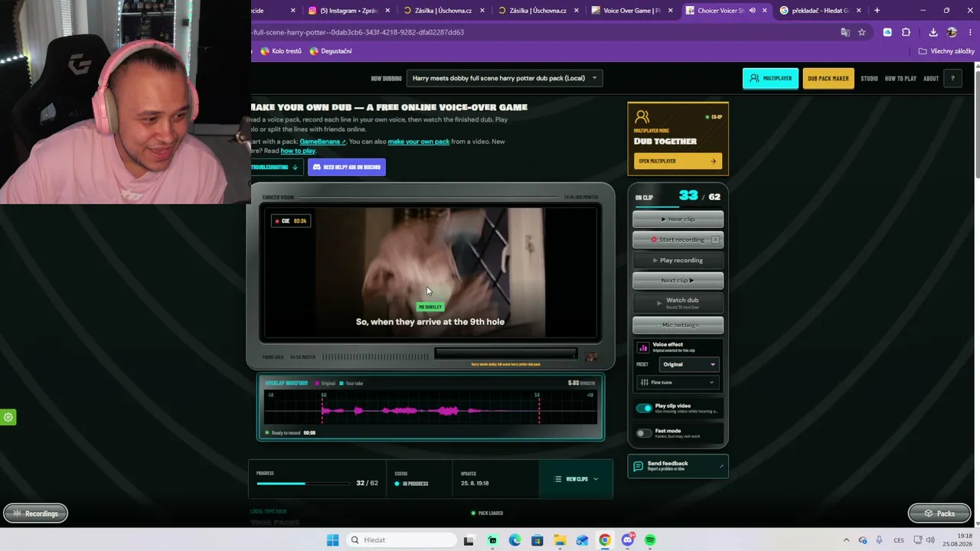The image size is (980, 551).
Task: Follow the GameBanana link
Action: point(322,142)
